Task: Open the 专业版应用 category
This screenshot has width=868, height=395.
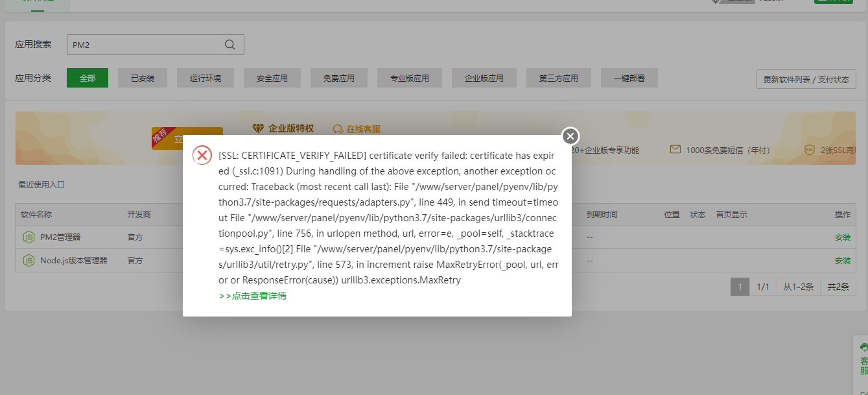Action: point(410,78)
